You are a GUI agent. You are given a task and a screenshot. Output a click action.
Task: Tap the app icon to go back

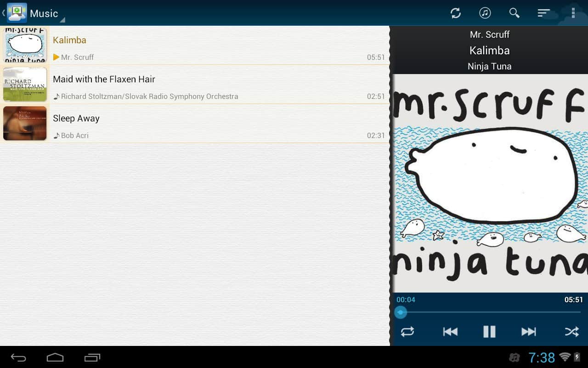17,13
